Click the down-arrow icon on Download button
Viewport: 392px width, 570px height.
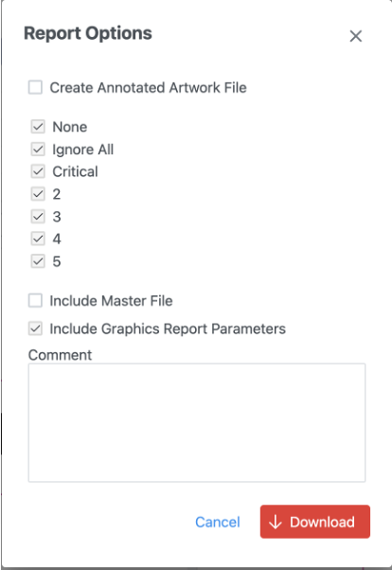coord(276,522)
